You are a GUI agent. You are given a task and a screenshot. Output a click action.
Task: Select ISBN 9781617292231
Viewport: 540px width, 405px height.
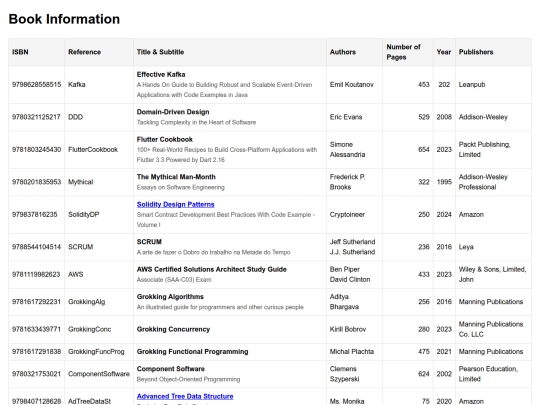[x=36, y=302]
